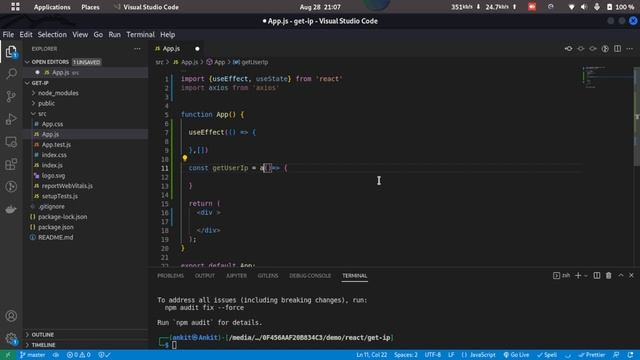Open App.css in file tree

[52, 124]
